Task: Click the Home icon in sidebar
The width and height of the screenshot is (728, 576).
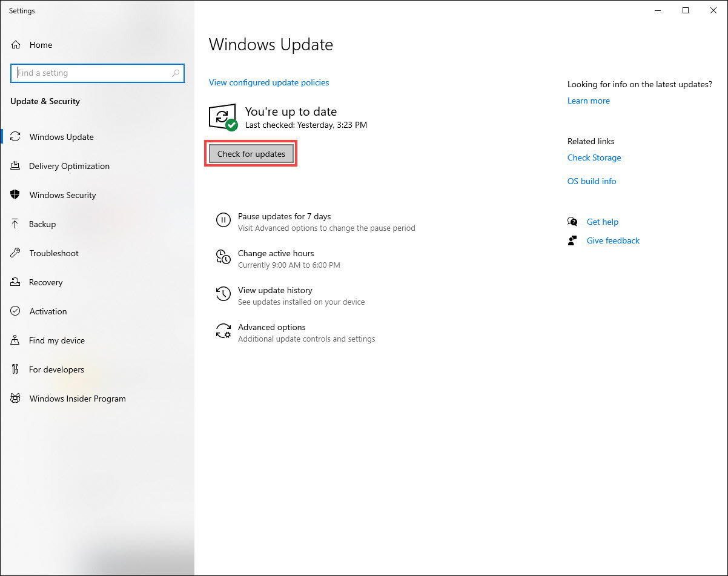Action: (16, 45)
